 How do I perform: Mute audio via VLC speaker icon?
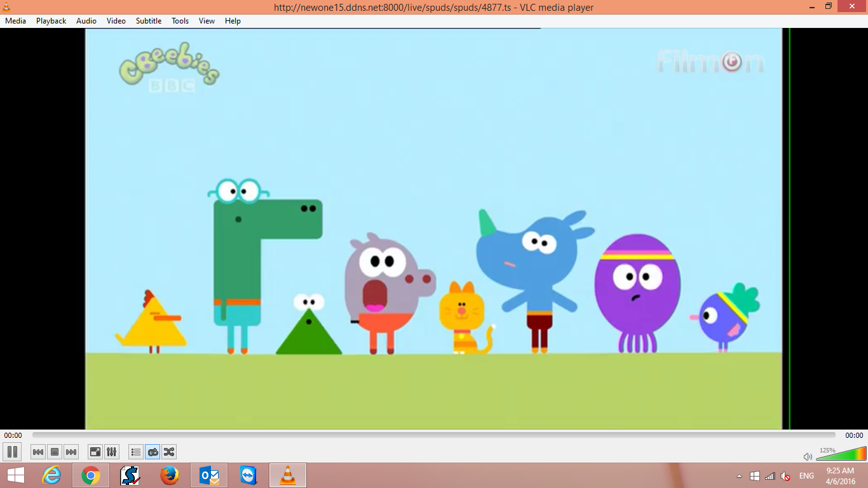808,456
